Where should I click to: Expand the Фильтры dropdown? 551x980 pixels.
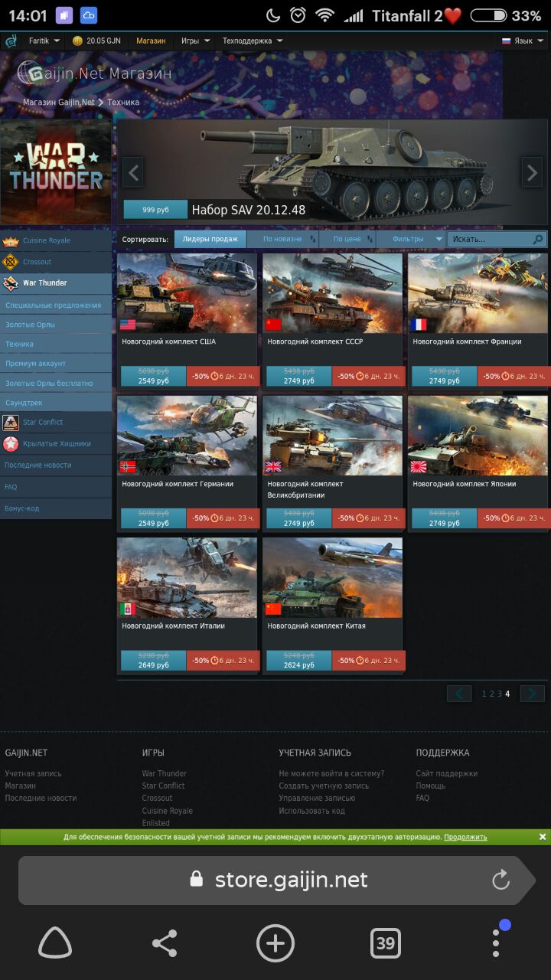coord(412,239)
